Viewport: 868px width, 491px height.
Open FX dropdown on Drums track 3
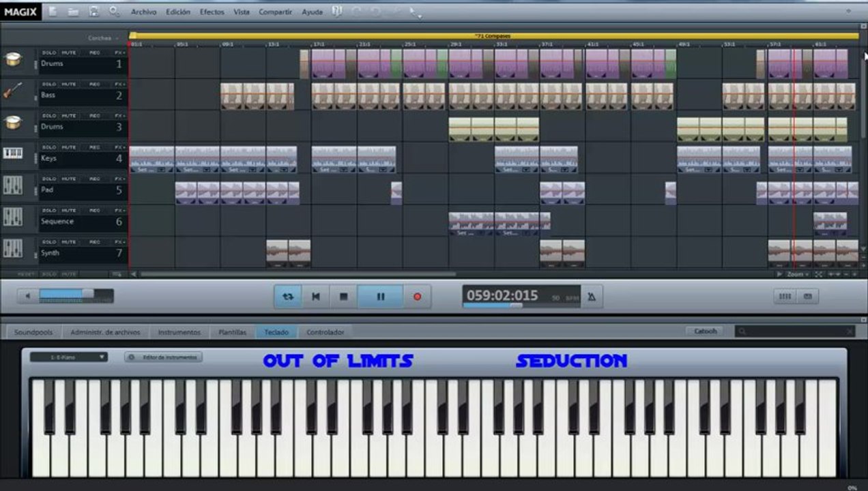[x=119, y=116]
